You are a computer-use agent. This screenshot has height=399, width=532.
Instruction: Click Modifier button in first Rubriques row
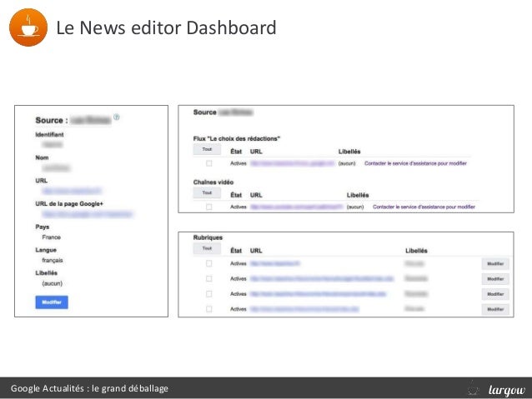495,264
